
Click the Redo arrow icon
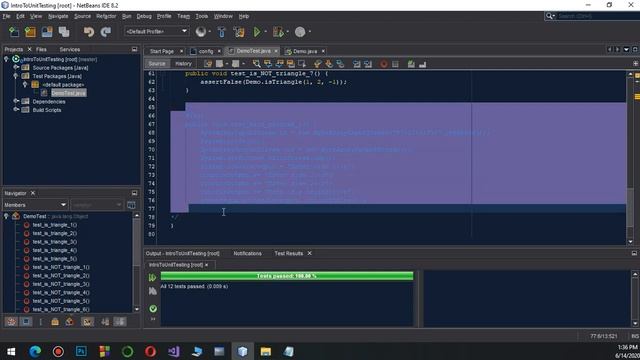[106, 32]
